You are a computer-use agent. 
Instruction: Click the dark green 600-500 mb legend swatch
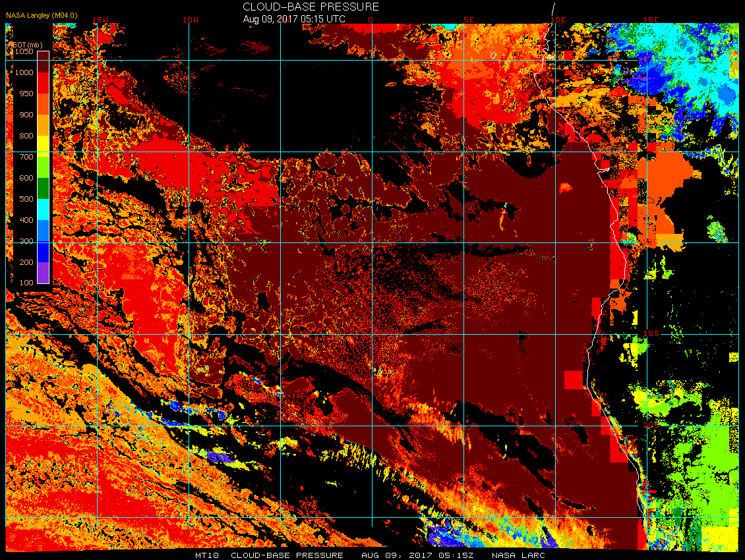tap(44, 188)
